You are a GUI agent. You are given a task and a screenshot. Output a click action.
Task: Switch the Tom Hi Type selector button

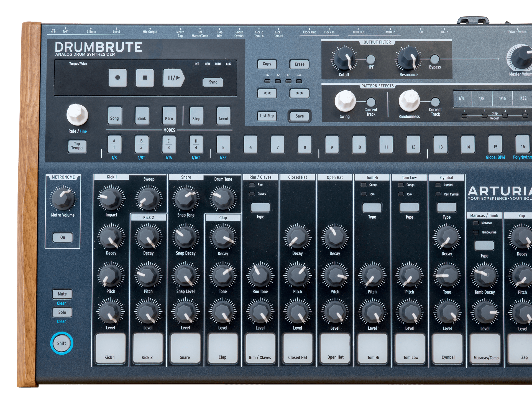372,207
